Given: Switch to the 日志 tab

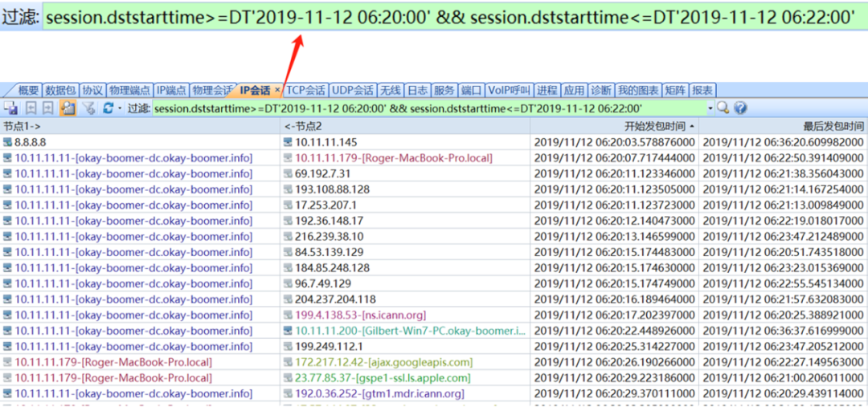Looking at the screenshot, I should pyautogui.click(x=417, y=90).
